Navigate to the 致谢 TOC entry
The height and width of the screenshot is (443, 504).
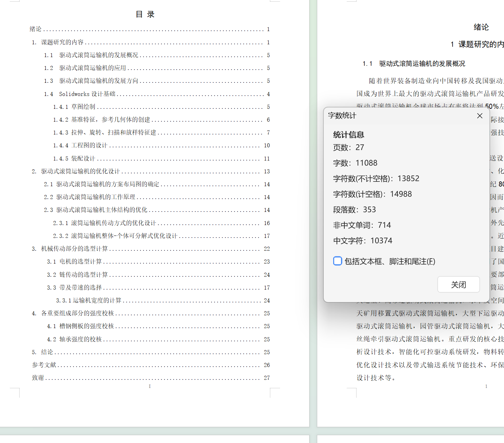coord(37,377)
